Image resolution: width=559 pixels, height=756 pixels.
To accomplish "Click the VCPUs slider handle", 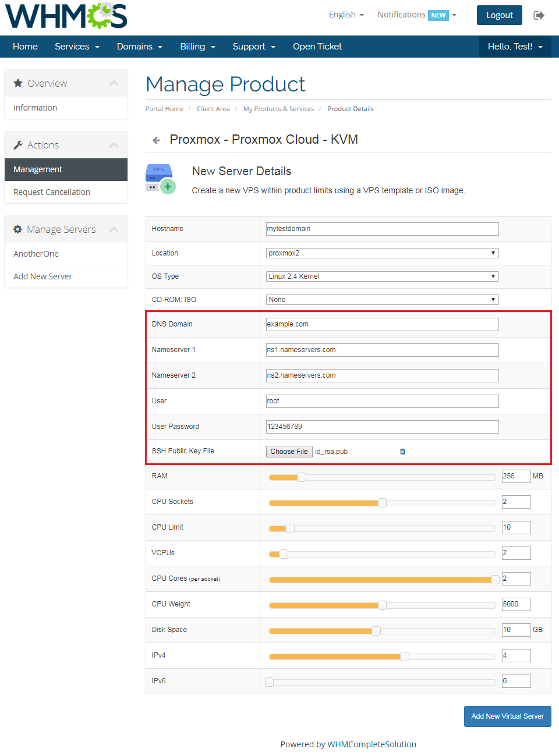I will point(284,554).
